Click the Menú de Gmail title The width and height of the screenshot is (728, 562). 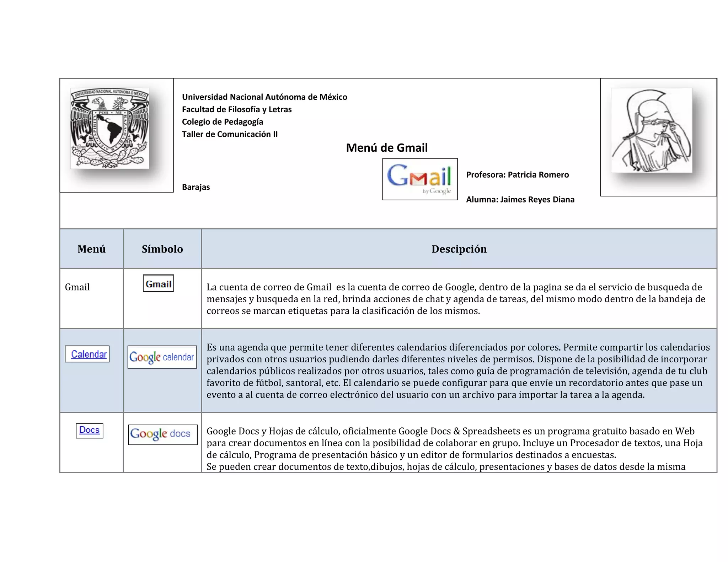tap(386, 147)
